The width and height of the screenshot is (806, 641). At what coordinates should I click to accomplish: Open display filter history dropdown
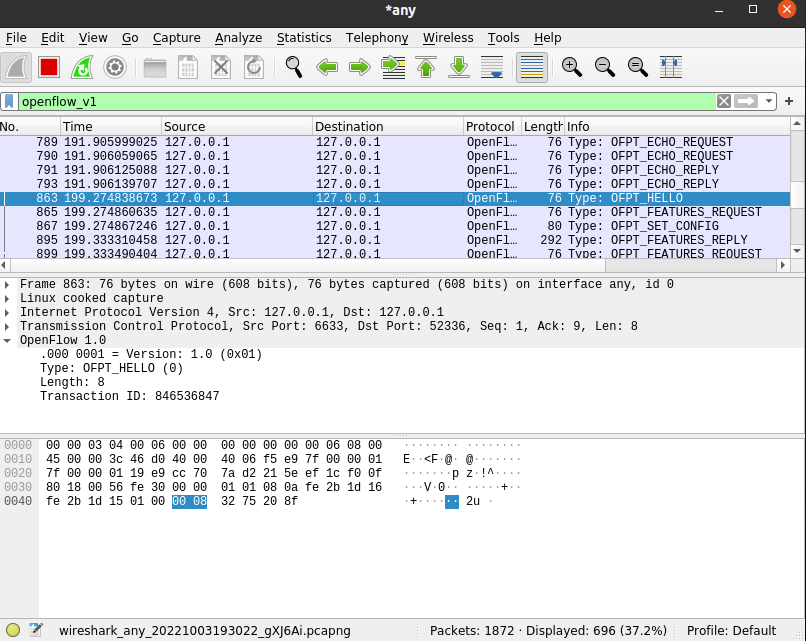768,101
